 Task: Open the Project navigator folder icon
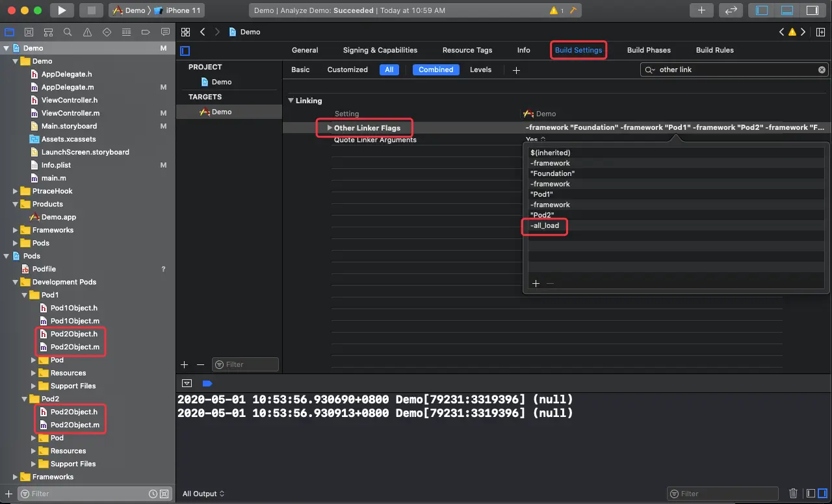click(x=10, y=32)
